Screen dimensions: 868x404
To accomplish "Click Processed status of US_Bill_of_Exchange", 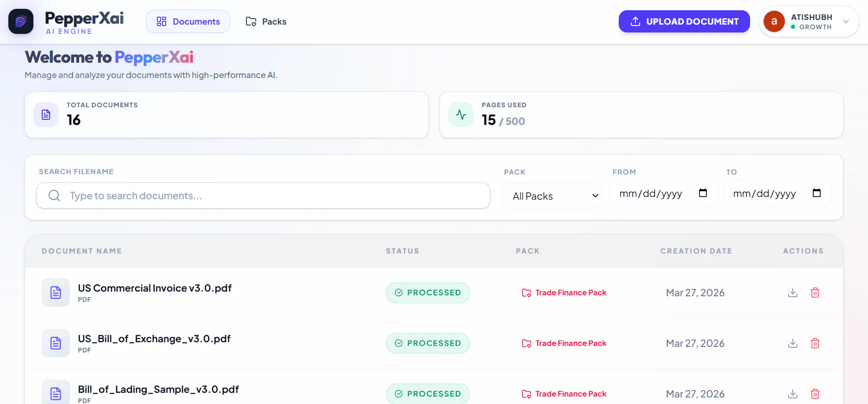I will click(428, 343).
